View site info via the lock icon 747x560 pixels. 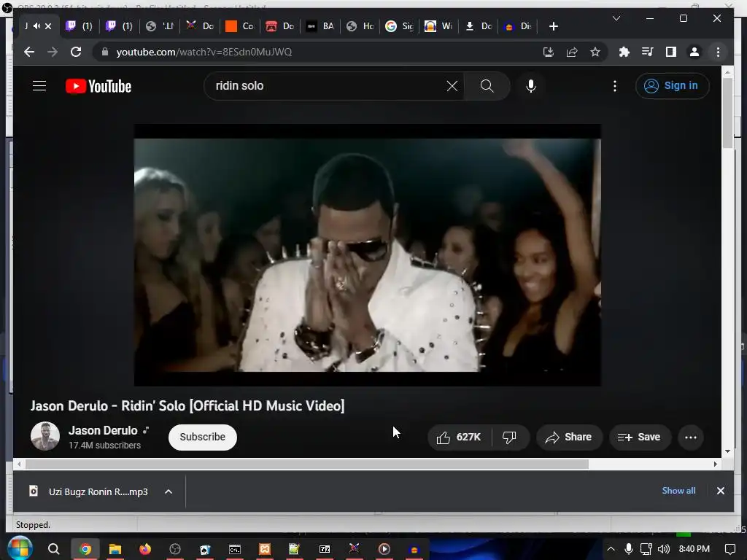(x=105, y=52)
